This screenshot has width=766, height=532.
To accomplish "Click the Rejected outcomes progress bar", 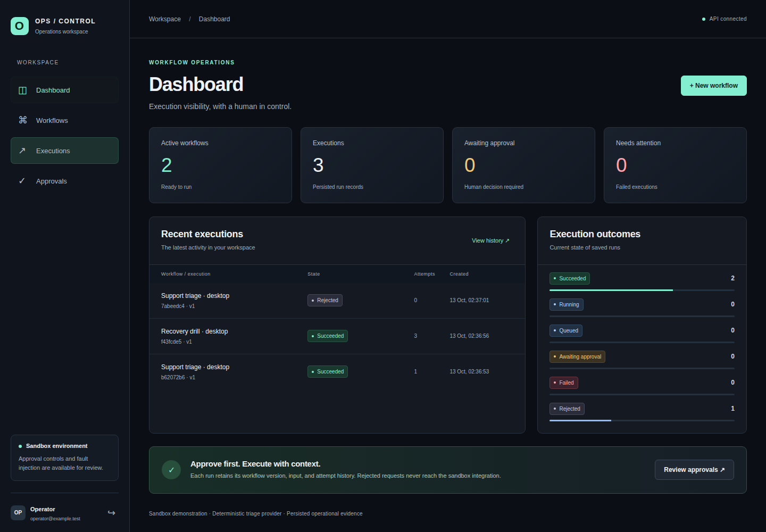I will pos(642,420).
